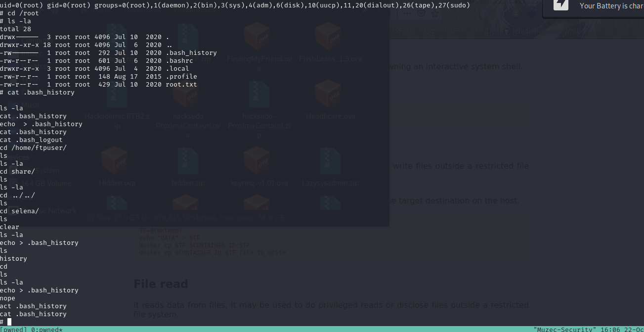
Task: Open the GHDB bookmark
Action: pyautogui.click(x=484, y=31)
